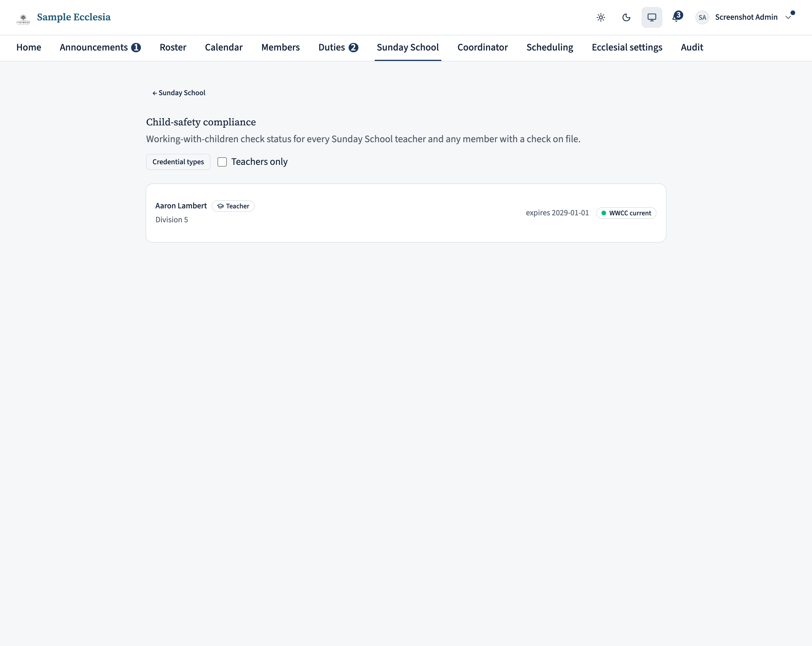Click the Credential types button

178,162
